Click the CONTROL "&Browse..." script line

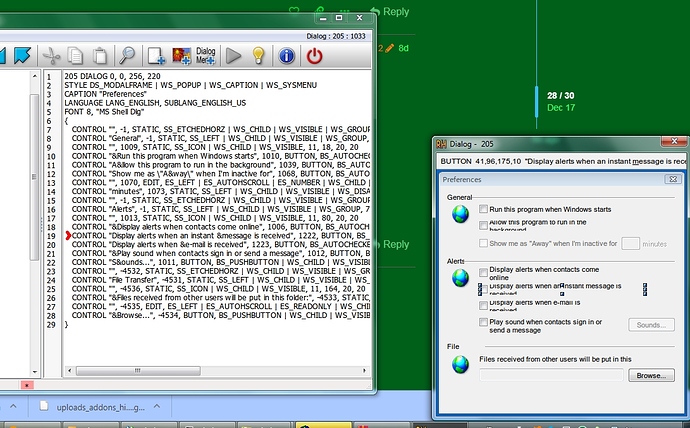point(220,315)
